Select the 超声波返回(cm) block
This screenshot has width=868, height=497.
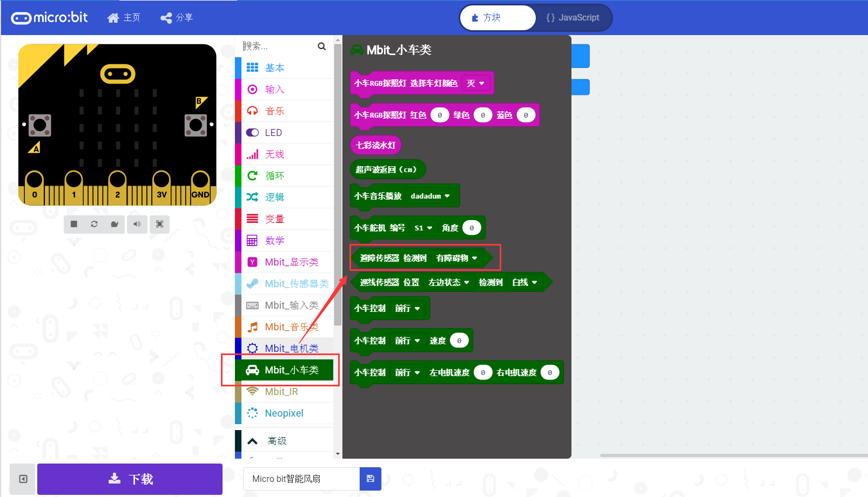(x=387, y=169)
